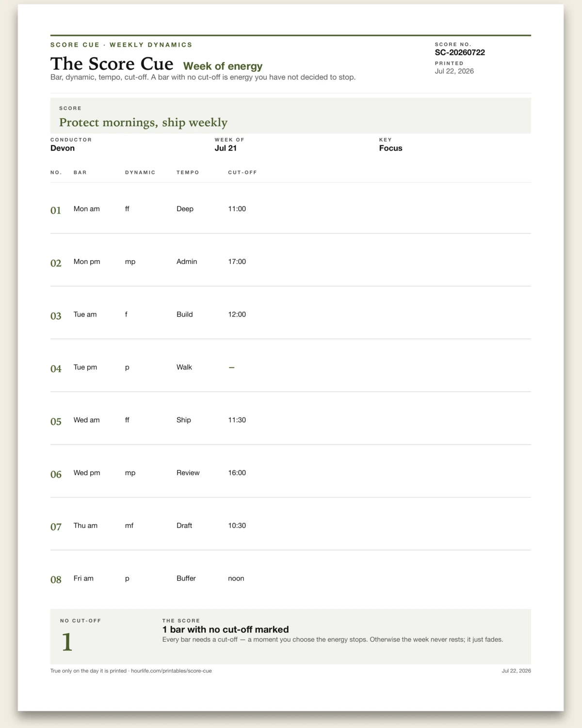582x728 pixels.
Task: Select the 'Buffer' tempo in row 08
Action: pos(186,579)
